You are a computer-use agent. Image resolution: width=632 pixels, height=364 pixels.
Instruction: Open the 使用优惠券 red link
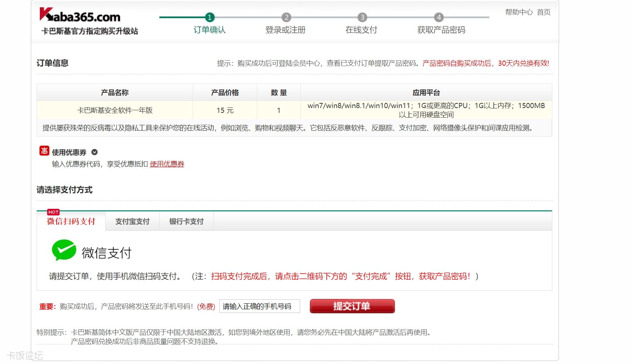pos(167,164)
